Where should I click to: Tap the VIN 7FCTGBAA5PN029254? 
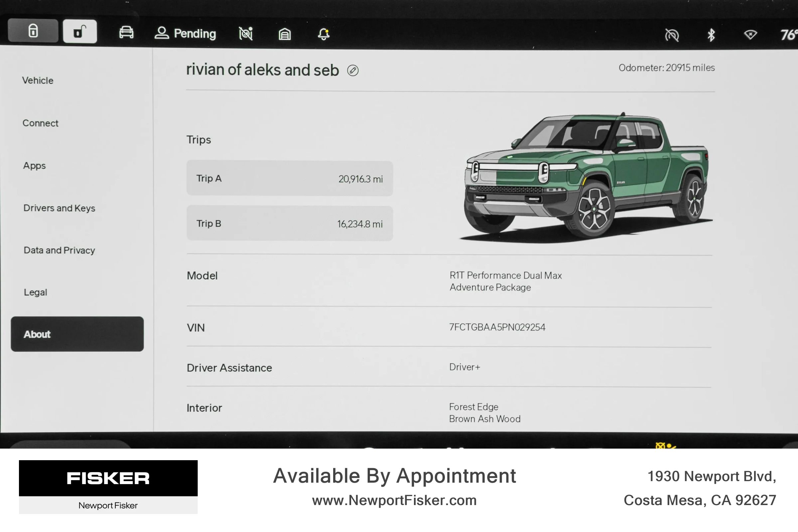pos(497,327)
